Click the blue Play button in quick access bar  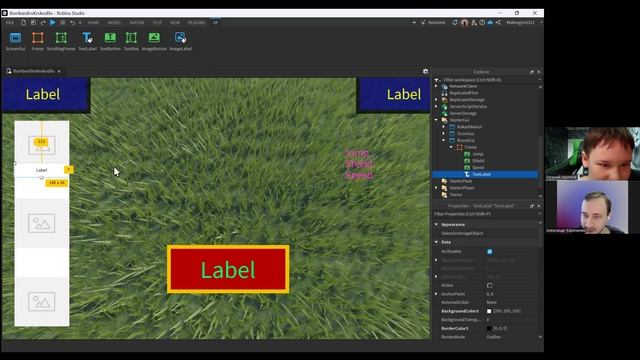click(x=53, y=22)
